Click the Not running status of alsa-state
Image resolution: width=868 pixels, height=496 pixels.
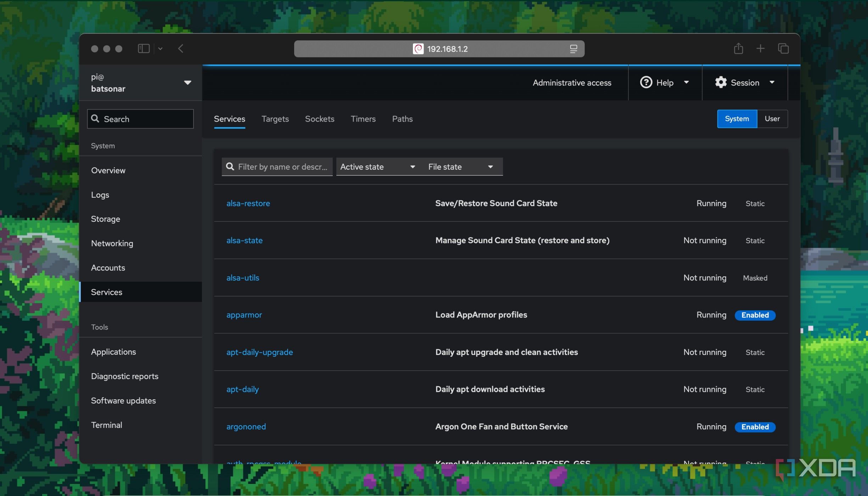pos(705,241)
